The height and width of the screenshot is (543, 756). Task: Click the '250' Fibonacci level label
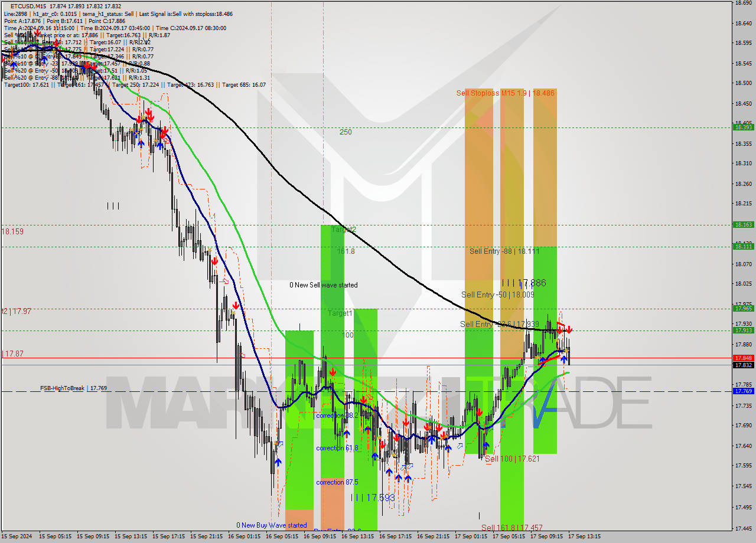346,132
